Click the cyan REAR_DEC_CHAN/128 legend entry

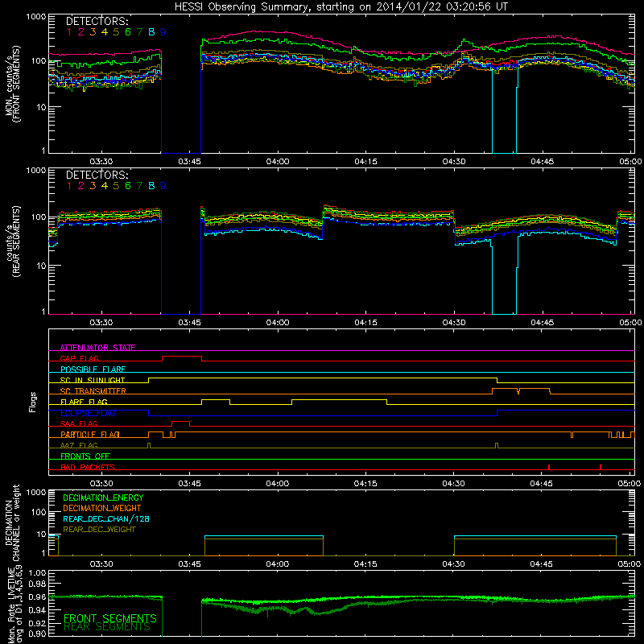coord(106,519)
